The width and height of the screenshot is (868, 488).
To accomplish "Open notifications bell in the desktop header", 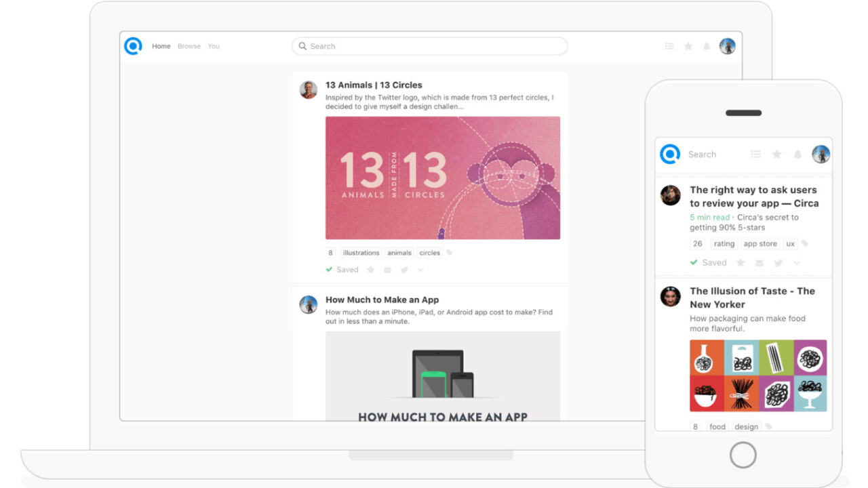I will tap(707, 46).
